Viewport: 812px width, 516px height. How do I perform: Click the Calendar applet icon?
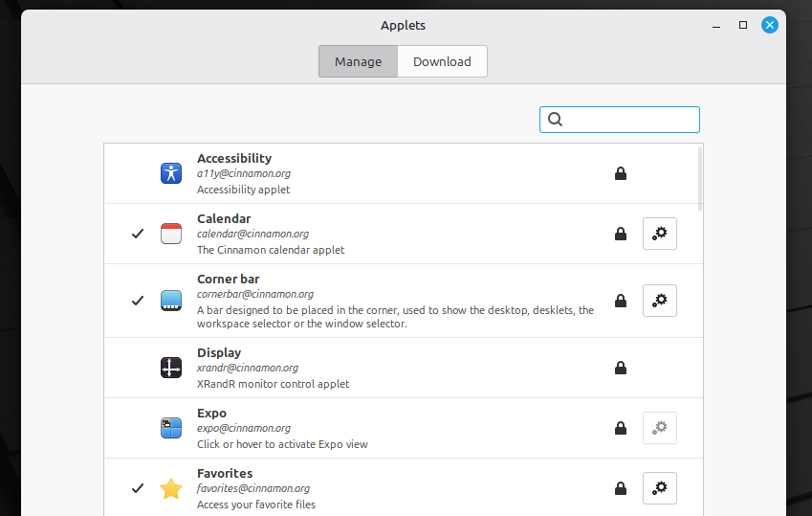171,234
